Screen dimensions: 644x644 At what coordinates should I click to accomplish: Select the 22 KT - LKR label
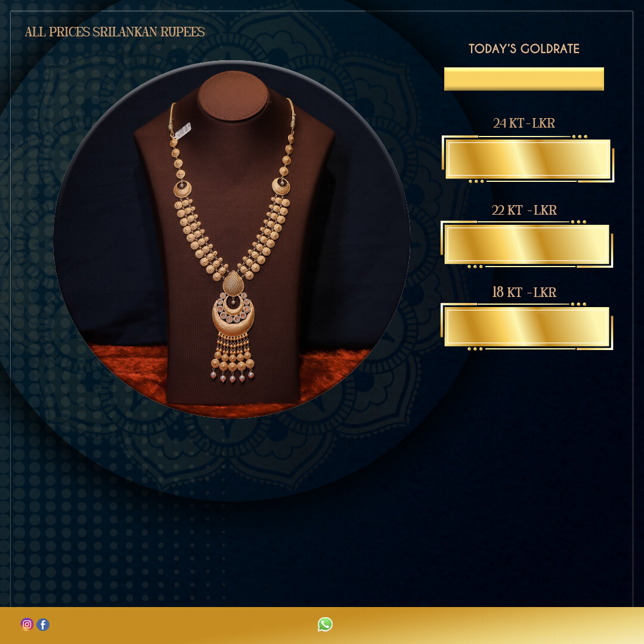click(x=524, y=210)
